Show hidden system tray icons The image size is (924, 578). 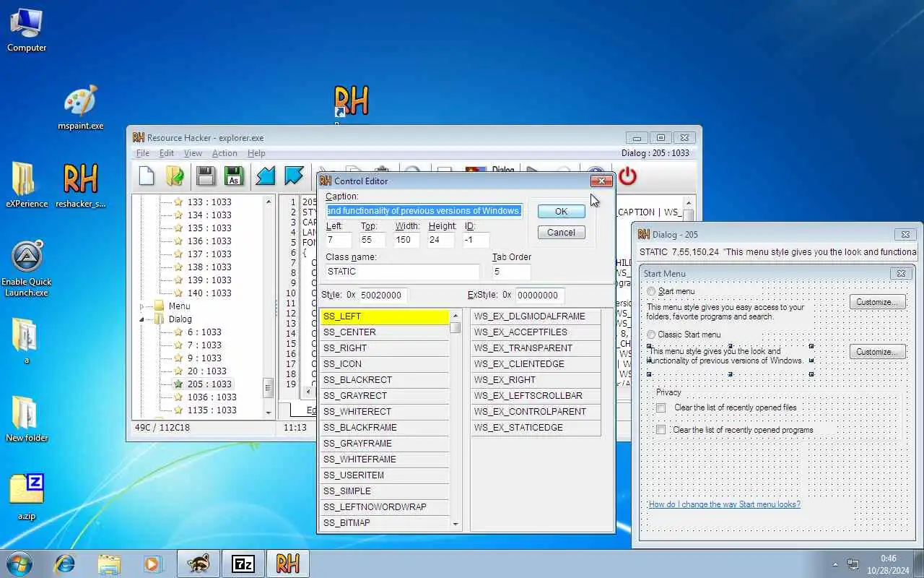(x=835, y=564)
